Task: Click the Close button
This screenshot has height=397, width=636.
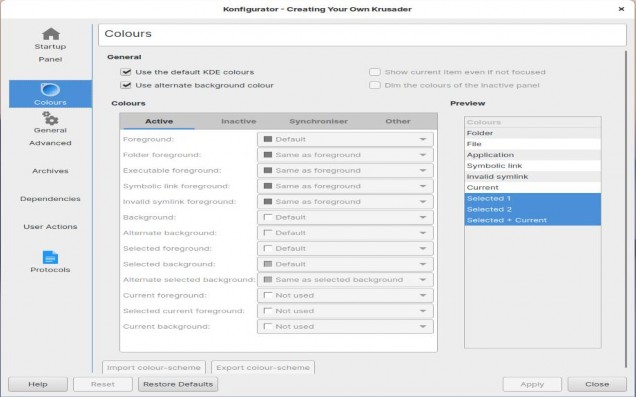Action: [597, 384]
